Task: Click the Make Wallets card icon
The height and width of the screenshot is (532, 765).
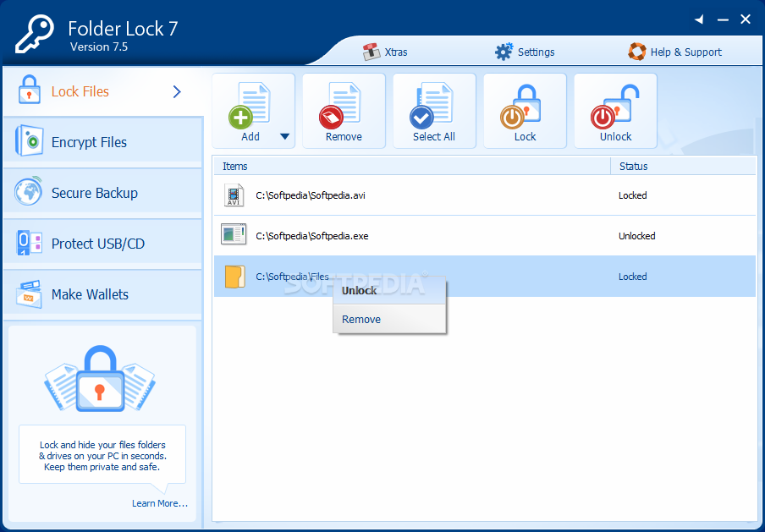Action: pos(29,293)
